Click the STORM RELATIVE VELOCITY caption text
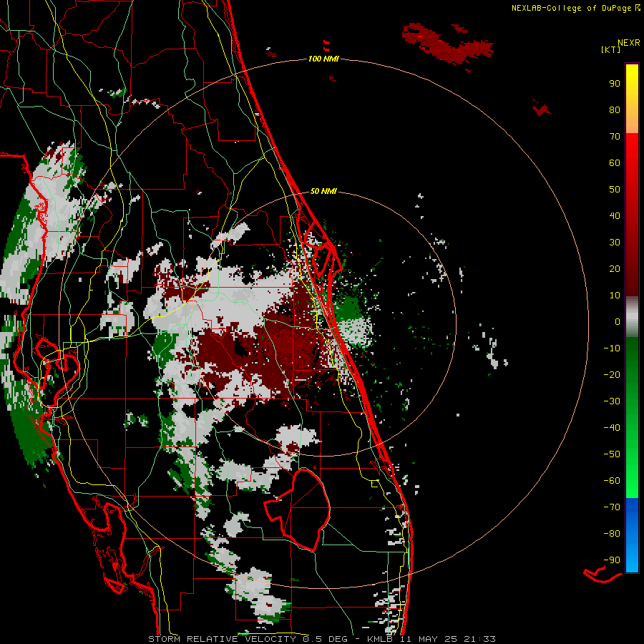The image size is (644, 644). (x=222, y=639)
